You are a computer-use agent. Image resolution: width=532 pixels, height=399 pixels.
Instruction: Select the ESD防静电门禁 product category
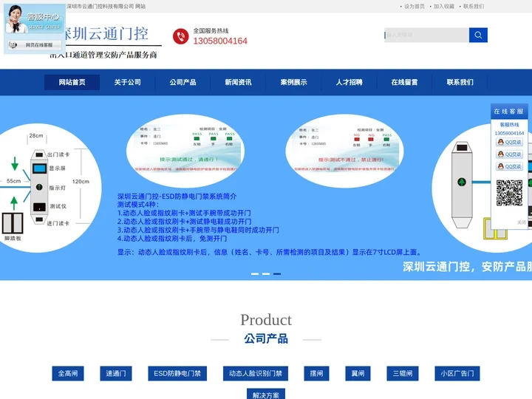pyautogui.click(x=177, y=374)
